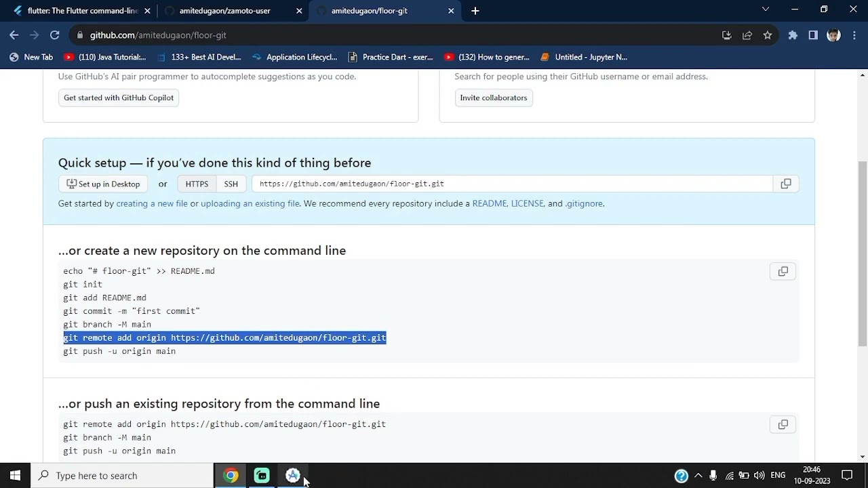Screen dimensions: 868x488
Task: Copy the push existing repository commands
Action: (x=783, y=424)
